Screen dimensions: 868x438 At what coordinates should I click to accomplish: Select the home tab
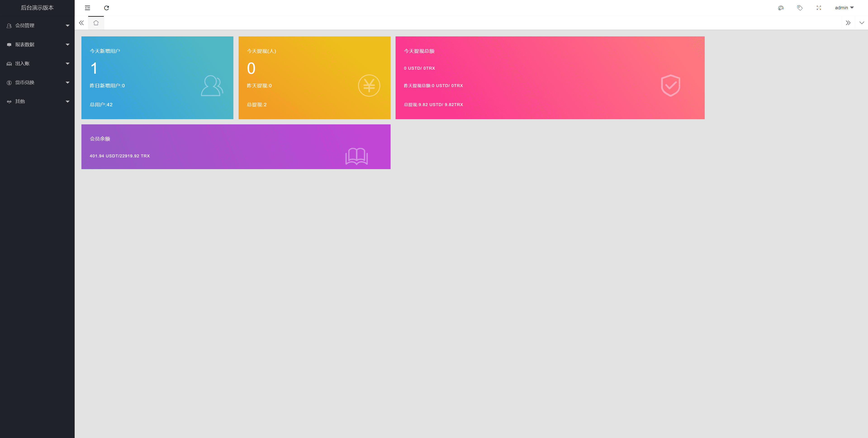pos(96,23)
